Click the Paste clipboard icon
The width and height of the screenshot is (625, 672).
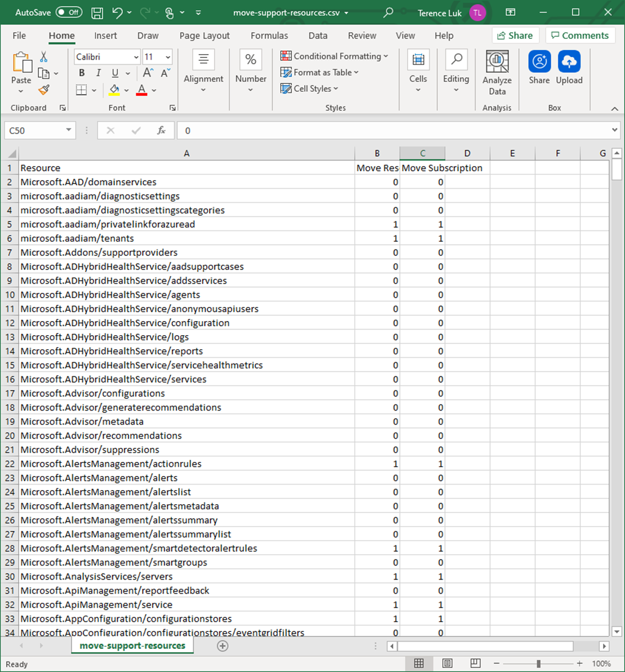point(21,63)
